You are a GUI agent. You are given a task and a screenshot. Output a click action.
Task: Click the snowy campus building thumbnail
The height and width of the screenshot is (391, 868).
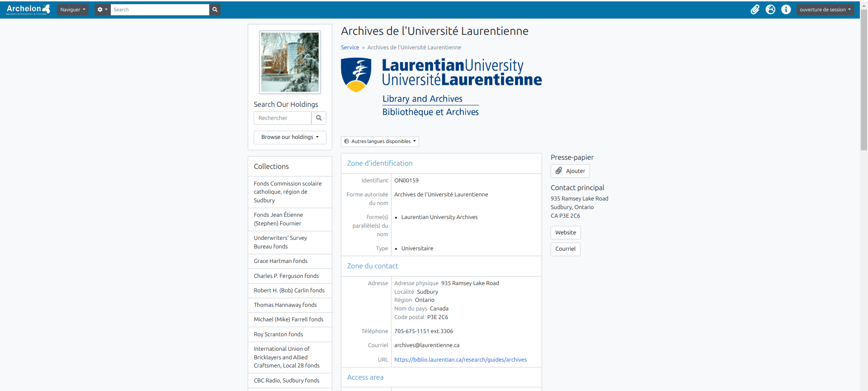point(290,62)
